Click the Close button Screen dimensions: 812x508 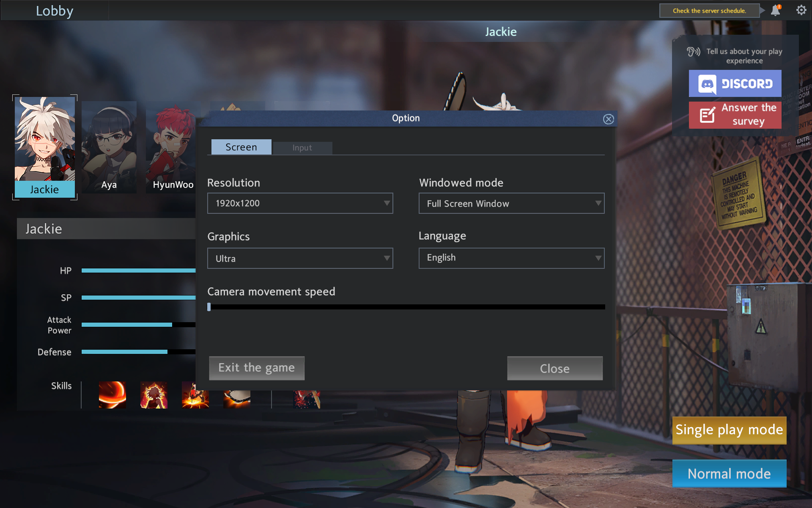pos(555,368)
